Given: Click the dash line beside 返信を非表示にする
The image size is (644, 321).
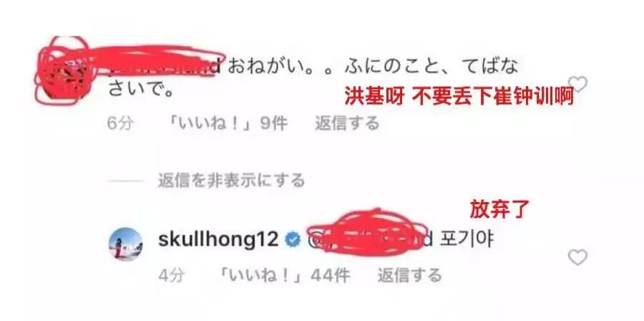Looking at the screenshot, I should coord(125,181).
